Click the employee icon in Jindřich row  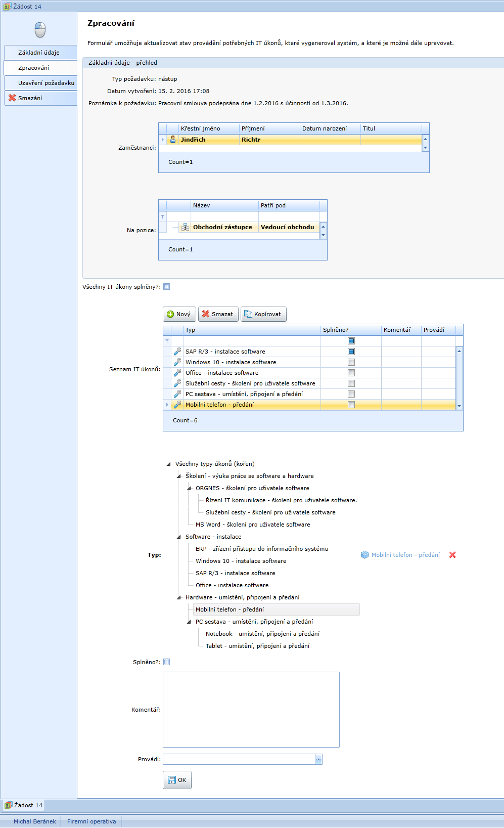tap(173, 140)
